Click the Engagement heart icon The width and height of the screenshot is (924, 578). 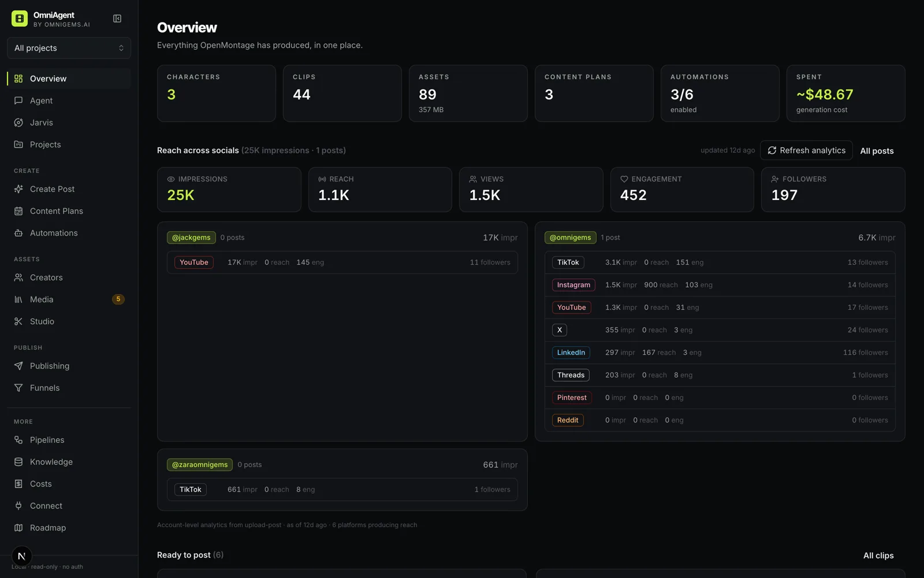624,179
